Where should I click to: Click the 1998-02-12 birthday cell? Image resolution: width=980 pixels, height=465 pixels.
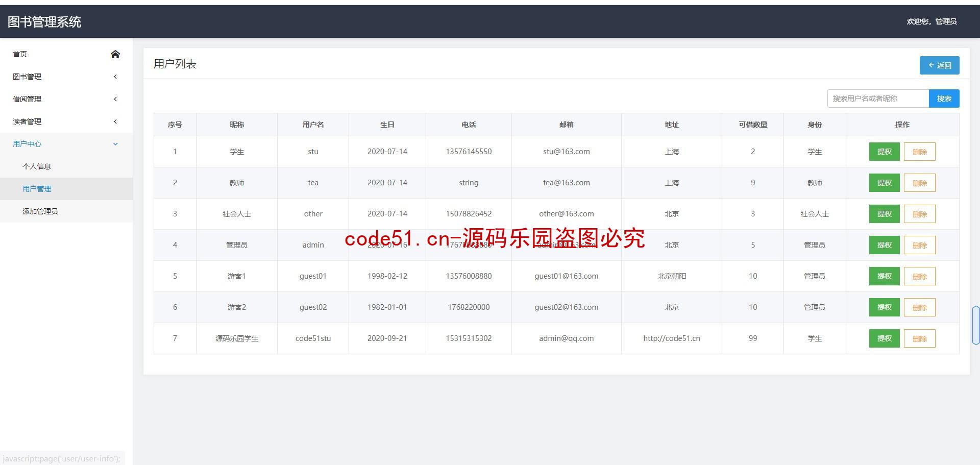(387, 276)
